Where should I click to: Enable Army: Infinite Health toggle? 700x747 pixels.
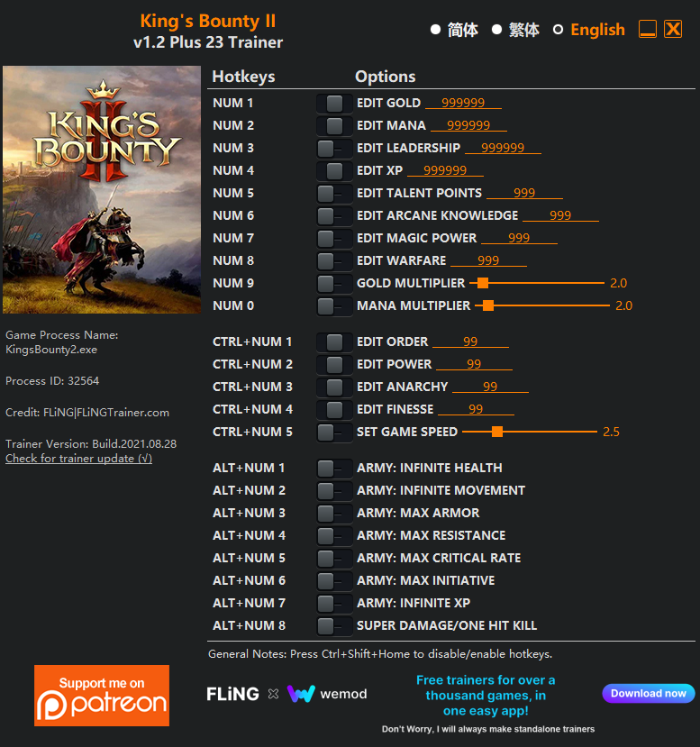(334, 468)
